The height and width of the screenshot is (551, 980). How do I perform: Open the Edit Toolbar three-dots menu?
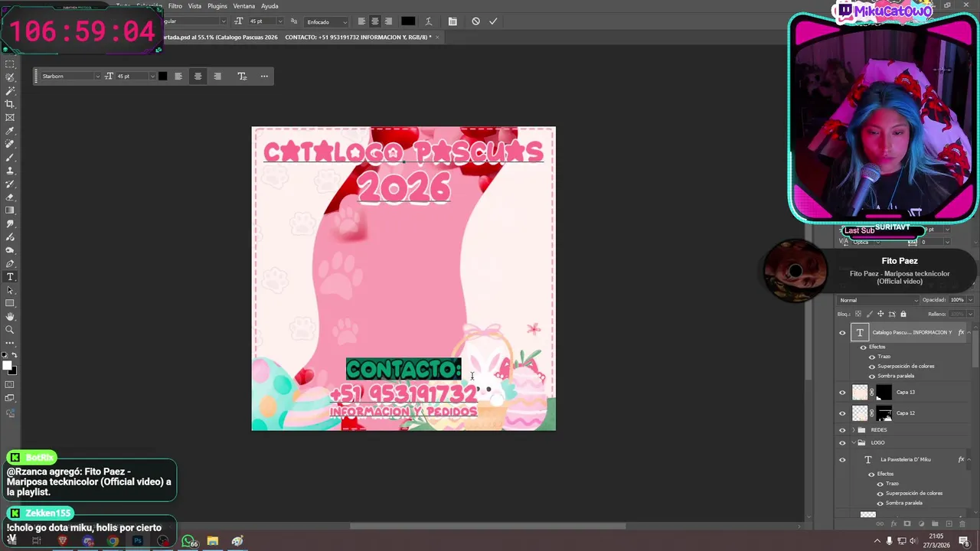pyautogui.click(x=10, y=344)
